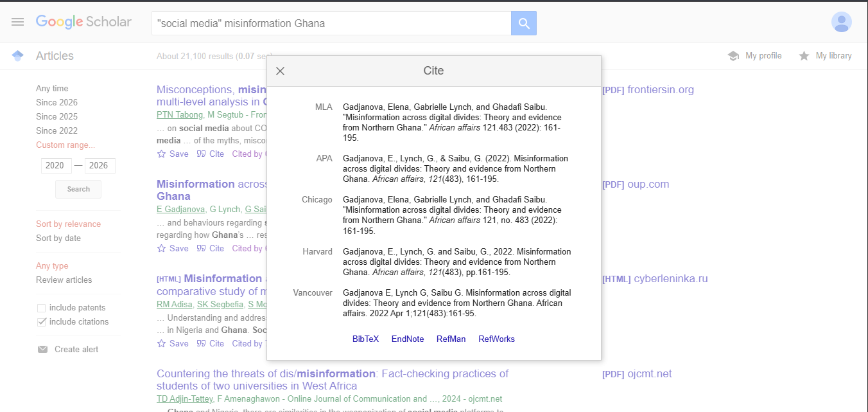Click the Create alert link
The width and height of the screenshot is (868, 412).
point(76,350)
